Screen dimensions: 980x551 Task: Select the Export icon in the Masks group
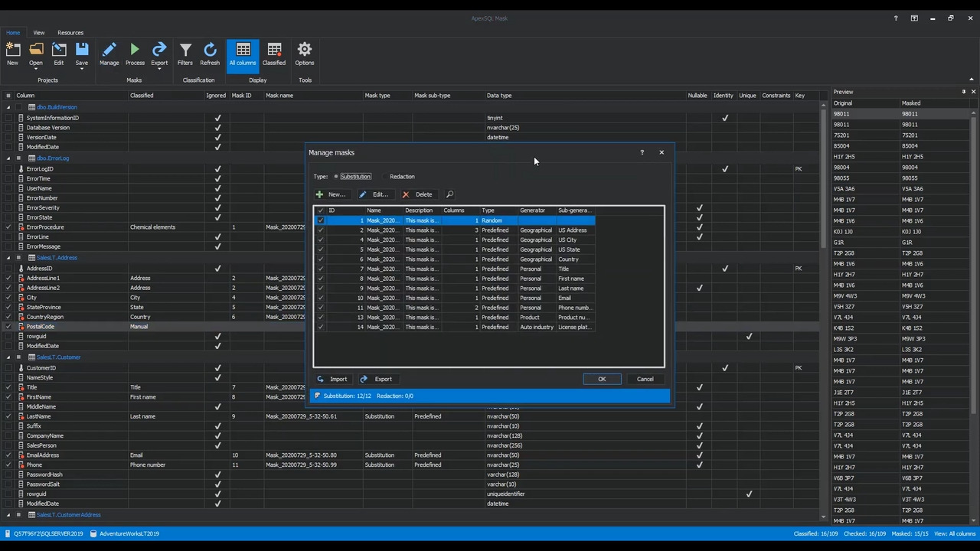(159, 49)
